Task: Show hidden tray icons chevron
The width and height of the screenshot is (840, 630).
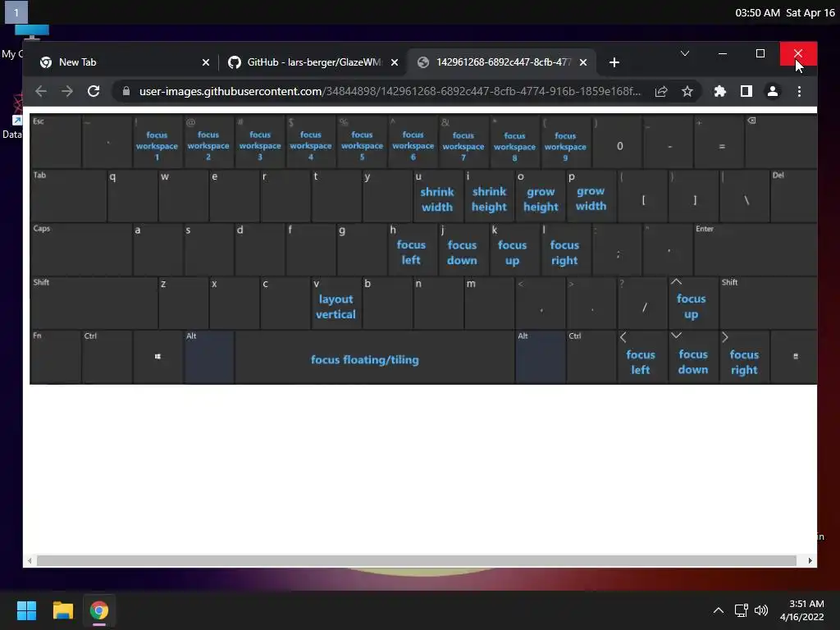Action: click(x=719, y=610)
